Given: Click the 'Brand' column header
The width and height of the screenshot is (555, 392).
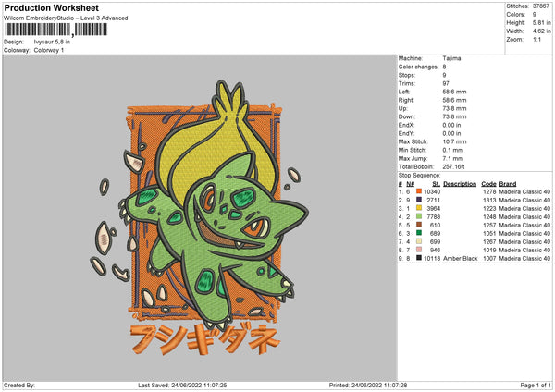Looking at the screenshot, I should point(508,184).
